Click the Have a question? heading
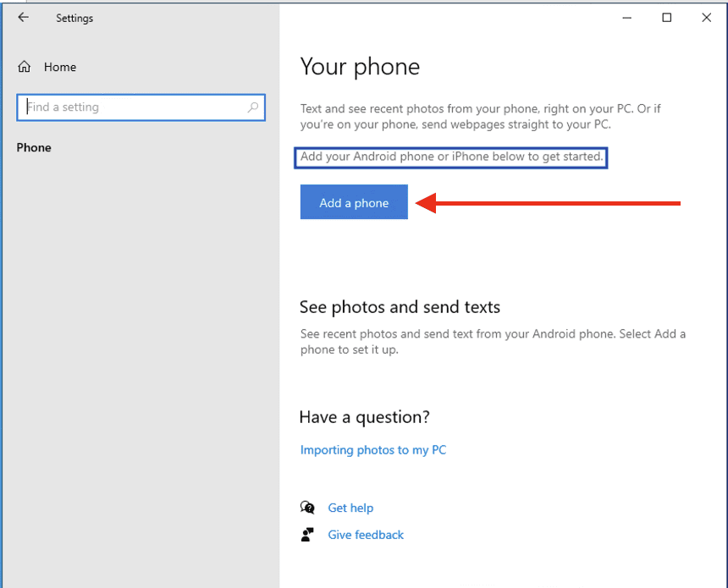The width and height of the screenshot is (728, 588). [365, 417]
